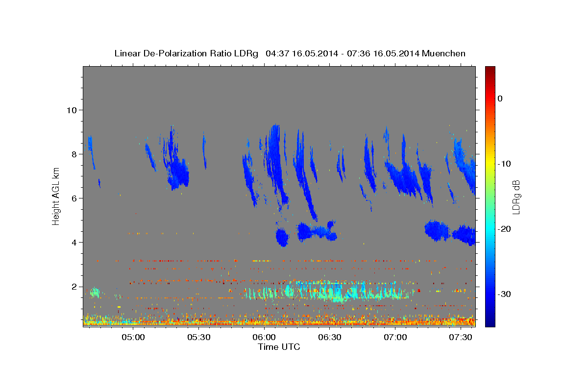Screen dimensions: 588x392
Task: Click the colorbar value -20
Action: pyautogui.click(x=504, y=229)
